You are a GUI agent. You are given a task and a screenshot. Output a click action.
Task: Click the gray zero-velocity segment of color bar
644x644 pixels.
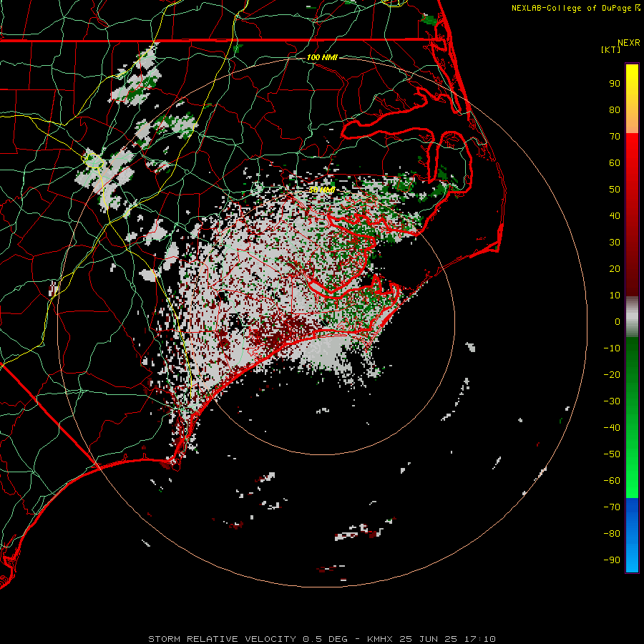[x=632, y=317]
